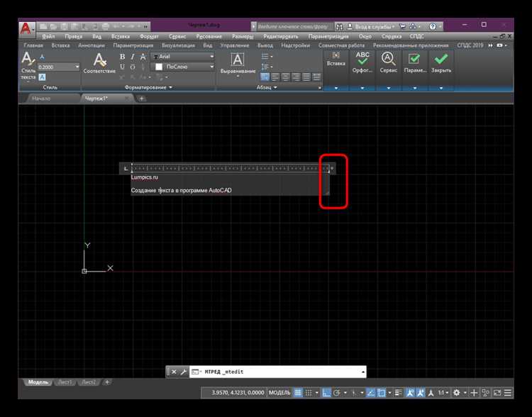Open the Файл menu
The width and height of the screenshot is (532, 417).
coord(48,36)
